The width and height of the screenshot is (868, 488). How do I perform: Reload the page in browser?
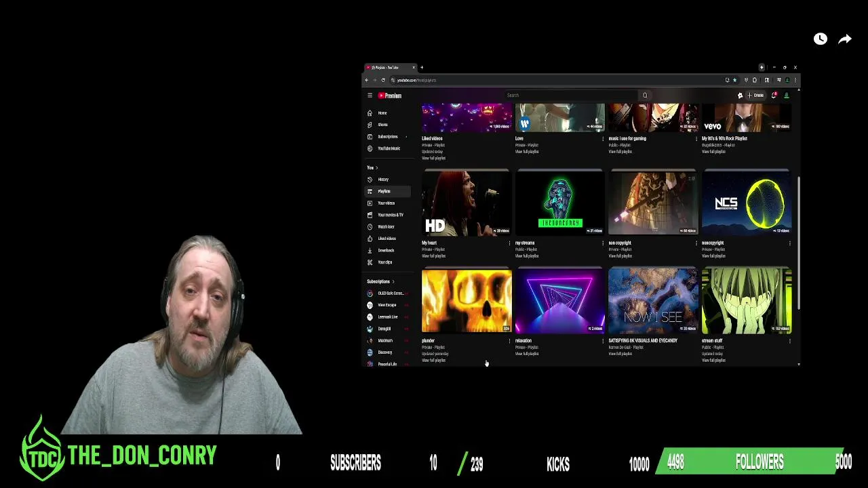coord(383,80)
